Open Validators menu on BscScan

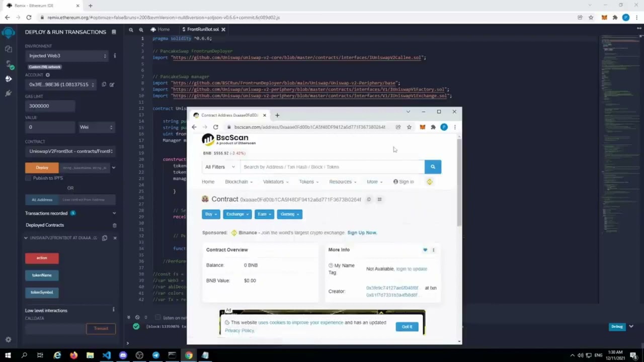point(276,182)
